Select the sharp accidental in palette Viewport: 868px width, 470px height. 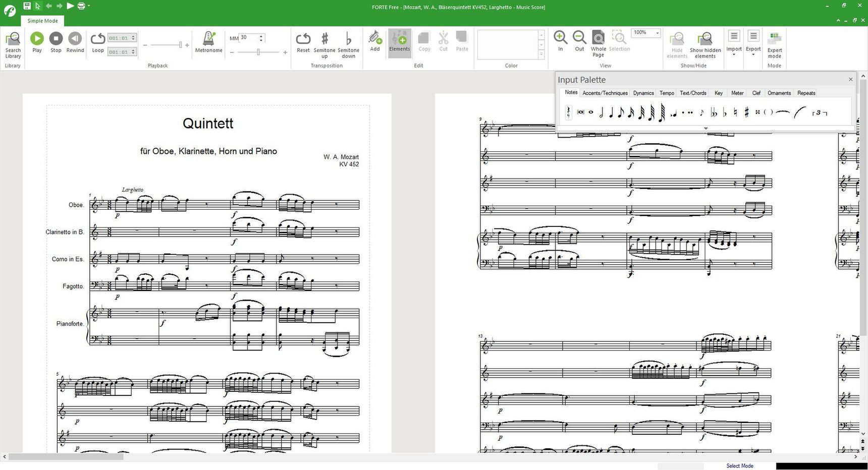746,113
